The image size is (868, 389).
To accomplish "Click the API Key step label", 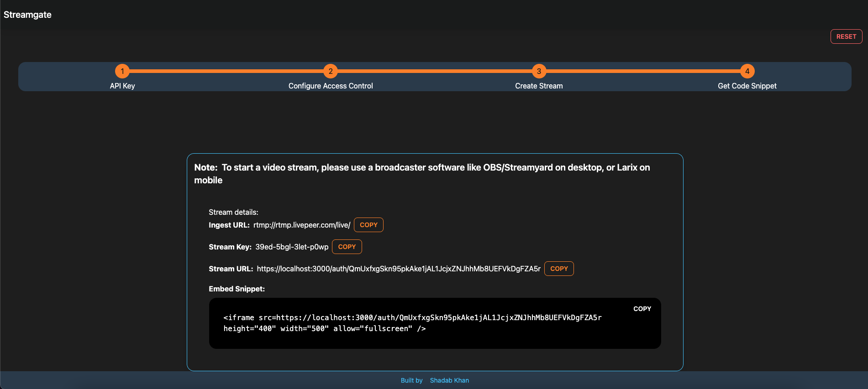I will click(122, 86).
